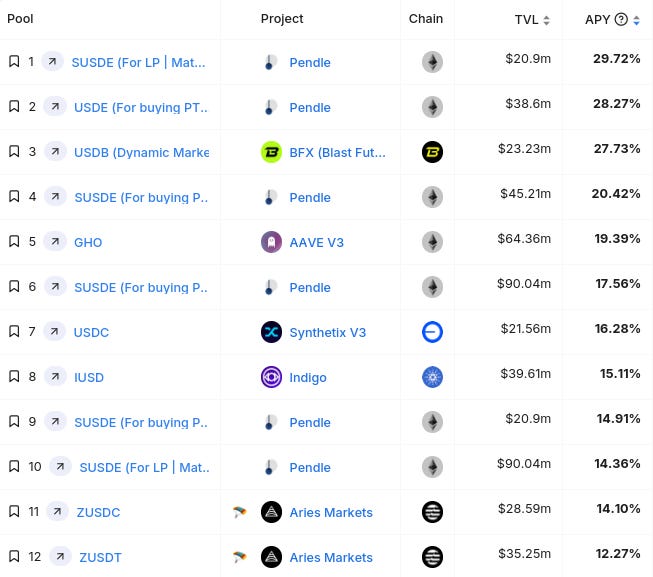Viewport: 653px width, 577px height.
Task: Bookmark pool row 10 SUSDE For LP
Action: point(14,466)
